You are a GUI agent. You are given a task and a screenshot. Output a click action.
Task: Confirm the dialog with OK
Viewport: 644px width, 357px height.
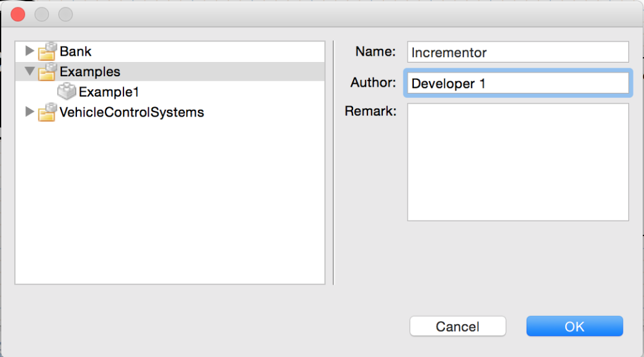coord(575,326)
